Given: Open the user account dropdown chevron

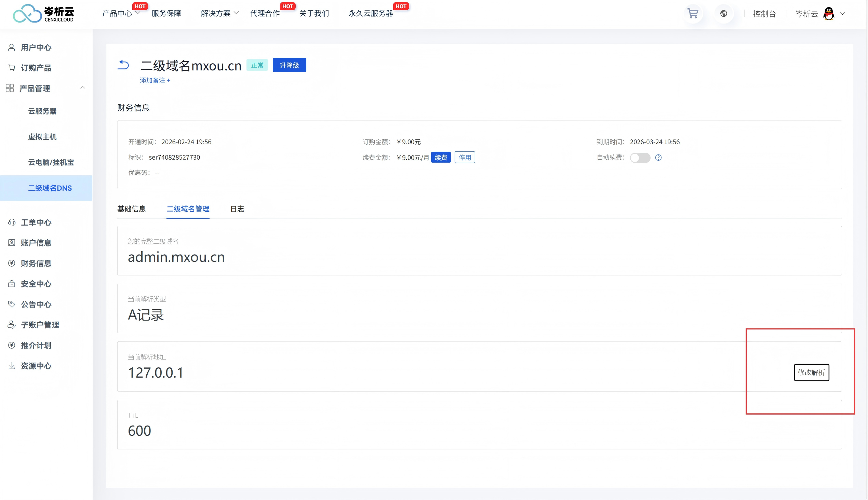Looking at the screenshot, I should point(842,14).
